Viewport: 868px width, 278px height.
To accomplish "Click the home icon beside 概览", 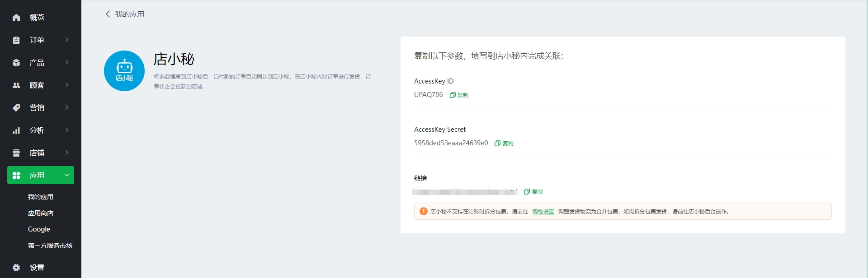I will pos(16,18).
